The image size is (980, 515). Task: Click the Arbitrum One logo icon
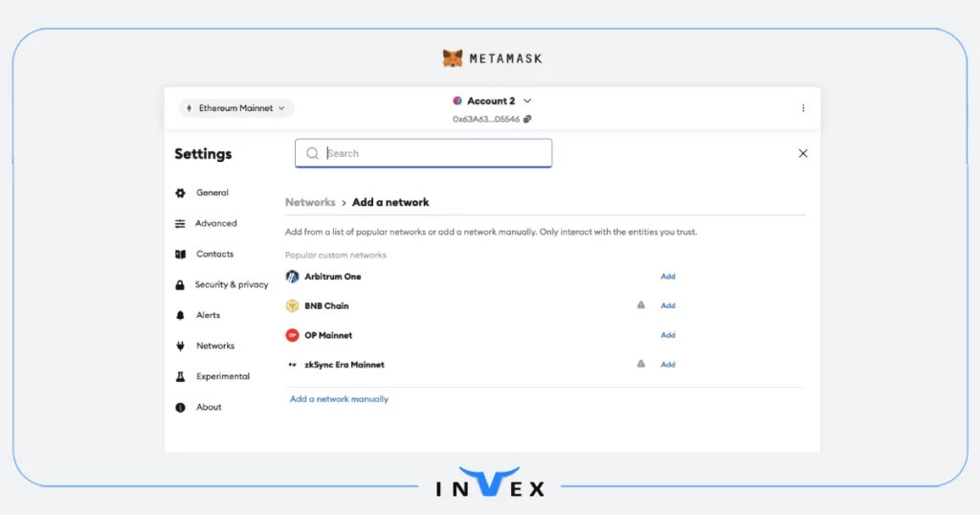(x=292, y=277)
